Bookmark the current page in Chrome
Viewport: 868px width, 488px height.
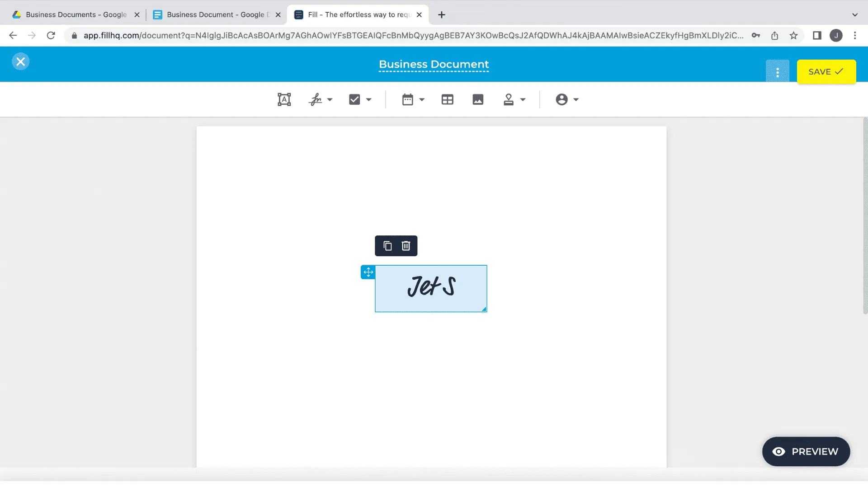tap(794, 35)
